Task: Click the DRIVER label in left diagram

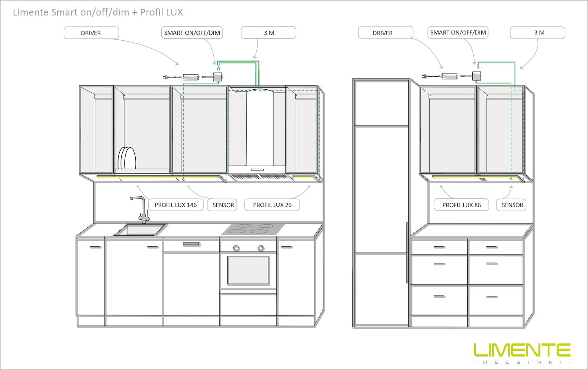Action: (x=91, y=33)
